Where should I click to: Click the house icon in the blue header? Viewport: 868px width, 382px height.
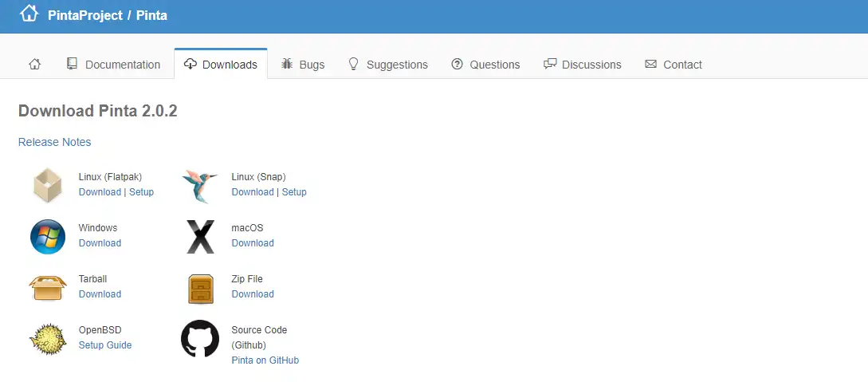pos(29,14)
